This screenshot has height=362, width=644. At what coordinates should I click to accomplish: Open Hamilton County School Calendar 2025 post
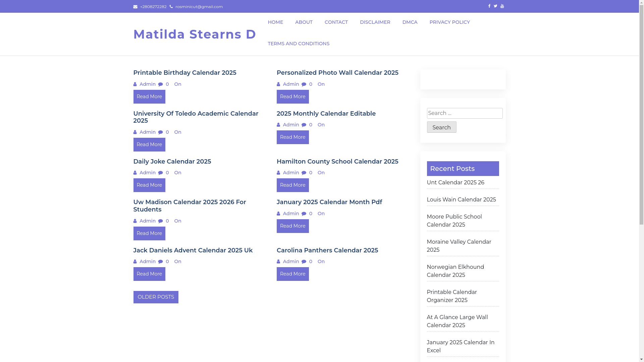point(337,162)
